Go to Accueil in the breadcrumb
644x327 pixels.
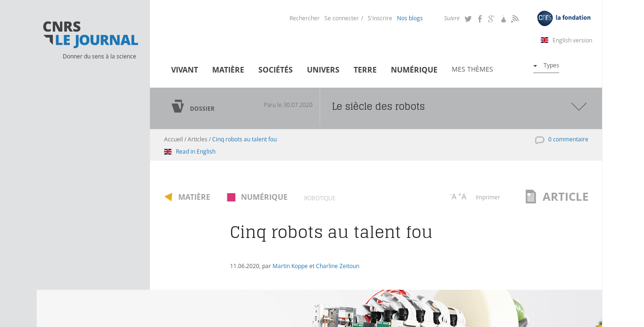tap(173, 139)
